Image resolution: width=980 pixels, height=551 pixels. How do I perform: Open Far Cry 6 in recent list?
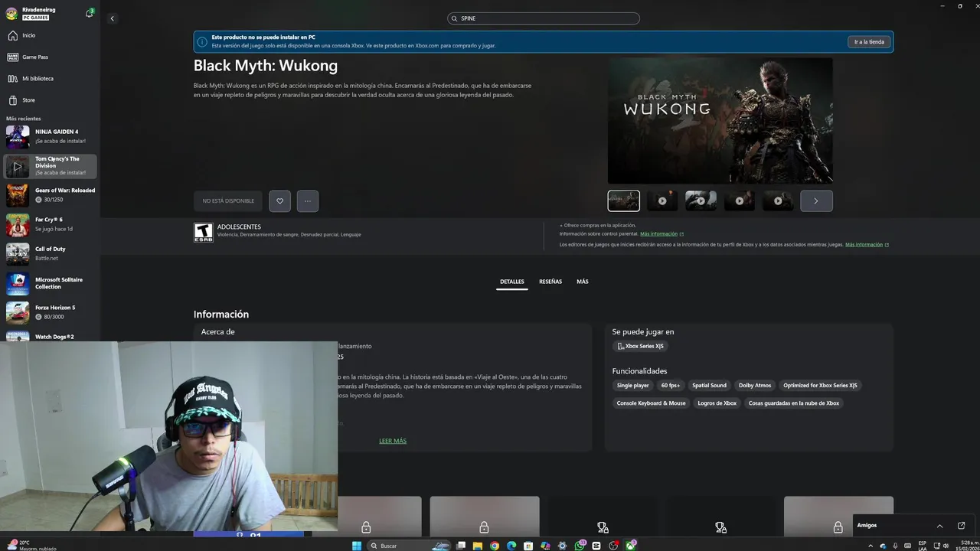[50, 224]
